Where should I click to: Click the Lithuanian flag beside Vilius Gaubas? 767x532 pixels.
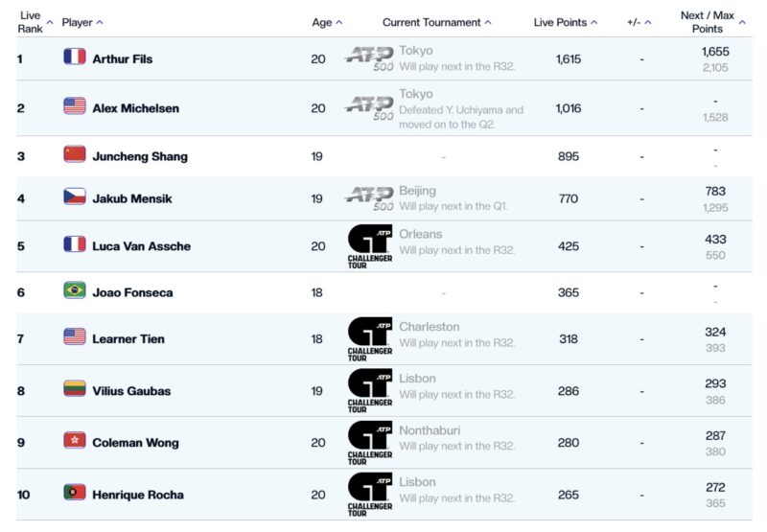click(75, 389)
